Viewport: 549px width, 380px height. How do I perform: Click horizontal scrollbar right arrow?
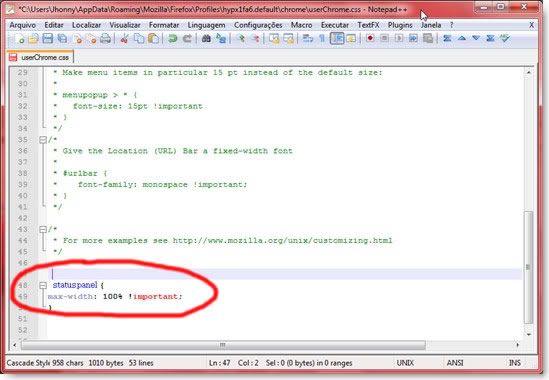coord(517,345)
